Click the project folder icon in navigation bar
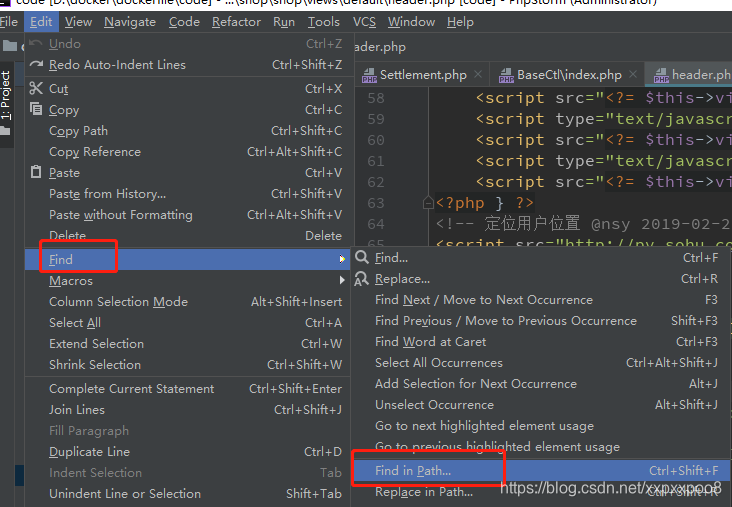 (10, 46)
